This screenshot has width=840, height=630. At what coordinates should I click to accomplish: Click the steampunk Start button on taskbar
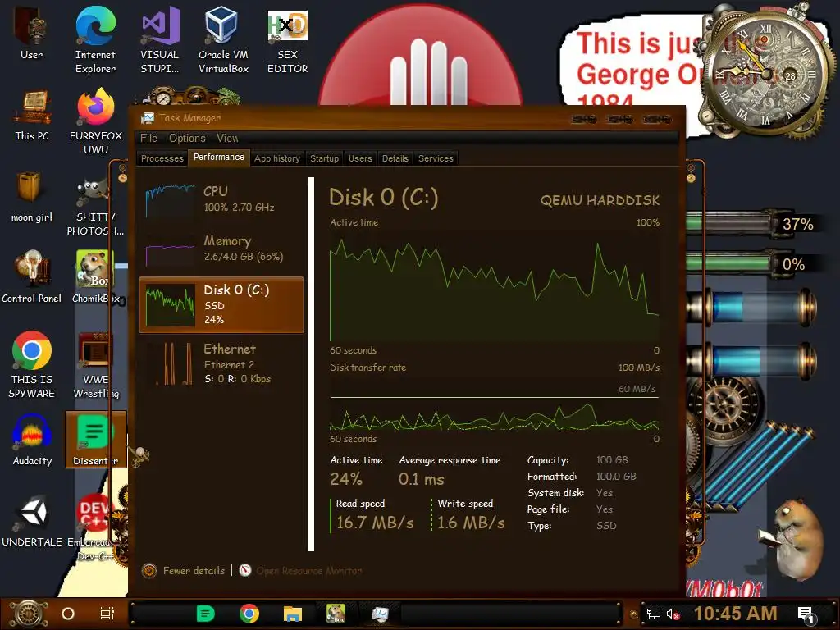pyautogui.click(x=28, y=614)
